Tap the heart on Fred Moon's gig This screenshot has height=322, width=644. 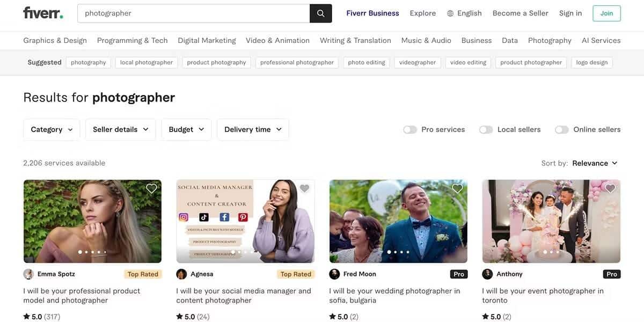click(458, 188)
